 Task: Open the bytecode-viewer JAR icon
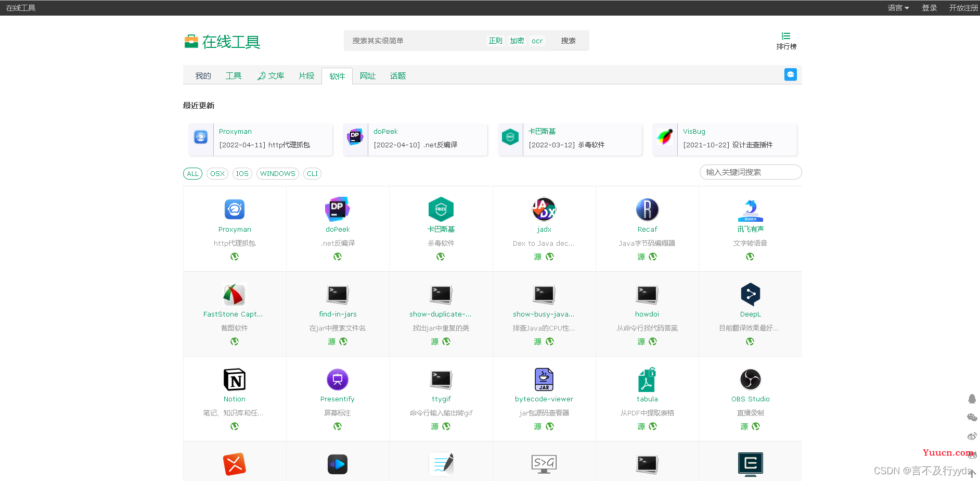click(x=544, y=379)
